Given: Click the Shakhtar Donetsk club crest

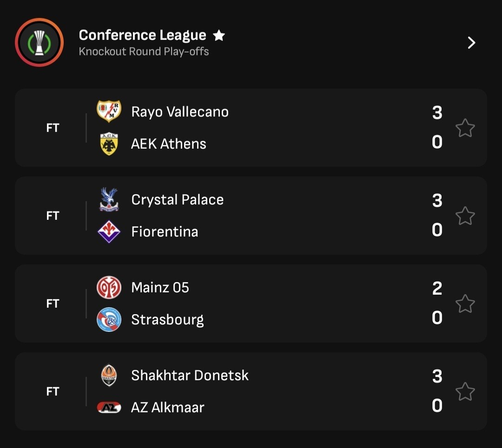Looking at the screenshot, I should [x=109, y=376].
